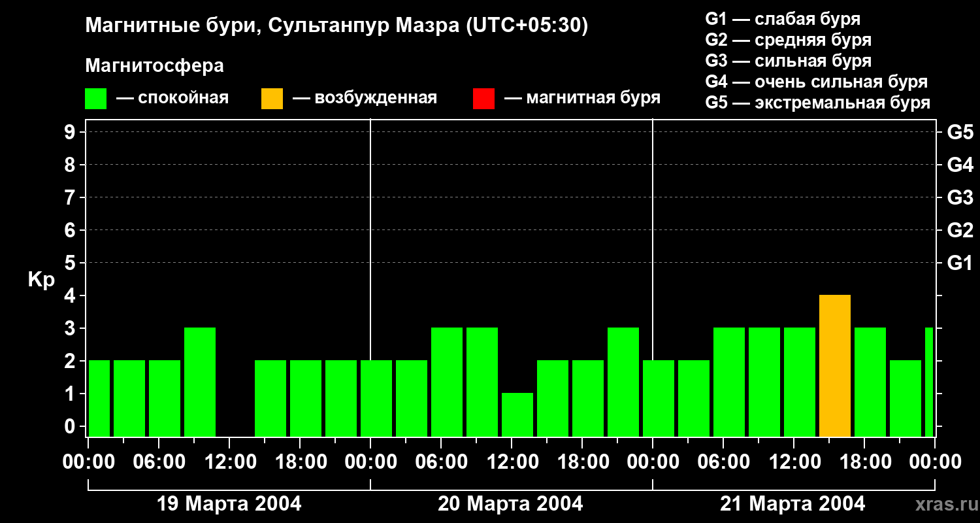Click the 'G1' right-axis label
The height and width of the screenshot is (523, 980).
click(x=960, y=263)
